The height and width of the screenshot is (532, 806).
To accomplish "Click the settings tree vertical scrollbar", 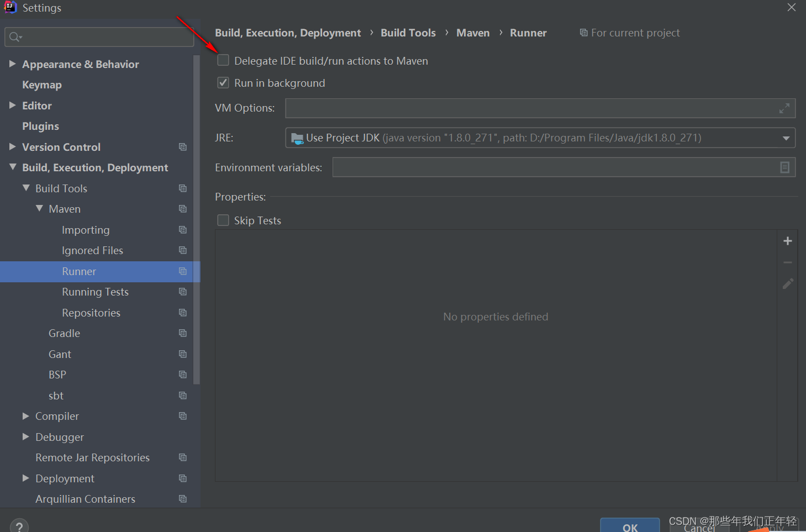I will point(196,219).
